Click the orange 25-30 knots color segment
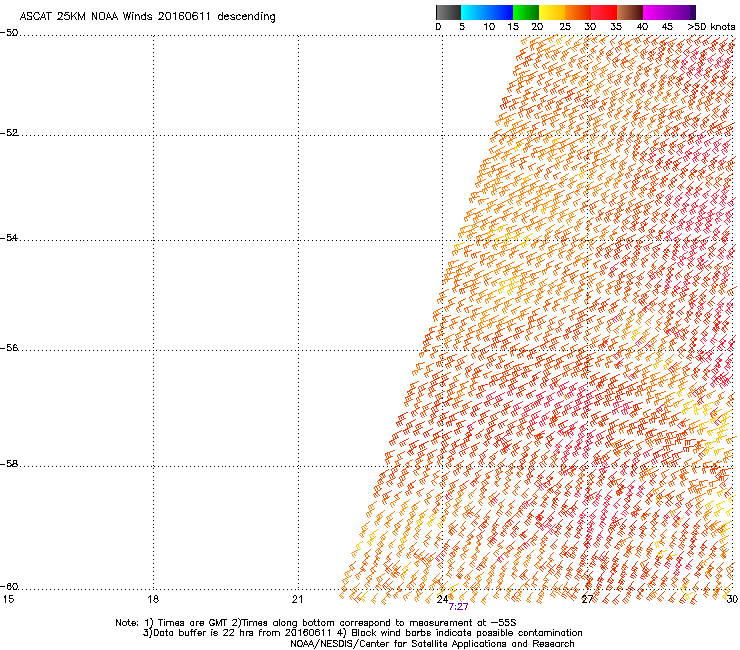740x650 pixels. pos(578,12)
